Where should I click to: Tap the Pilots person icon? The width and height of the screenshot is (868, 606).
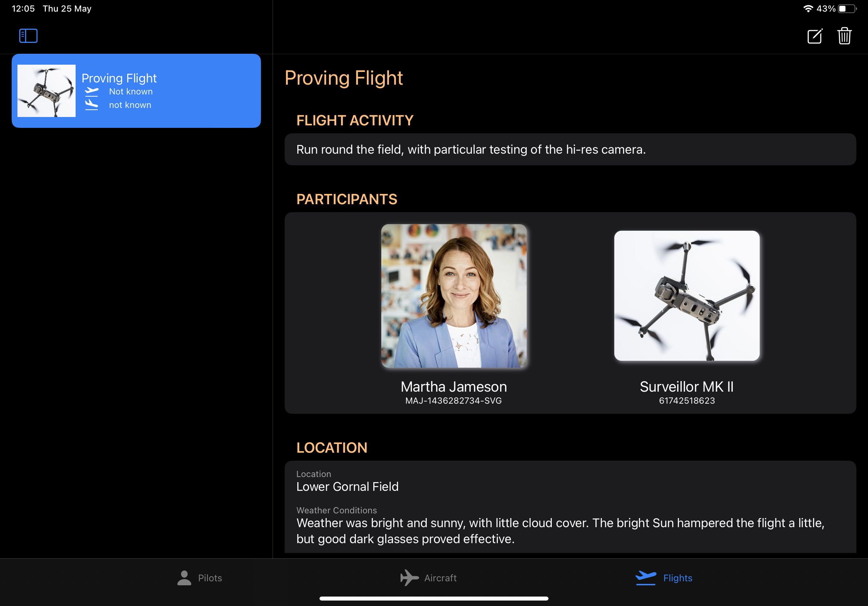[184, 578]
